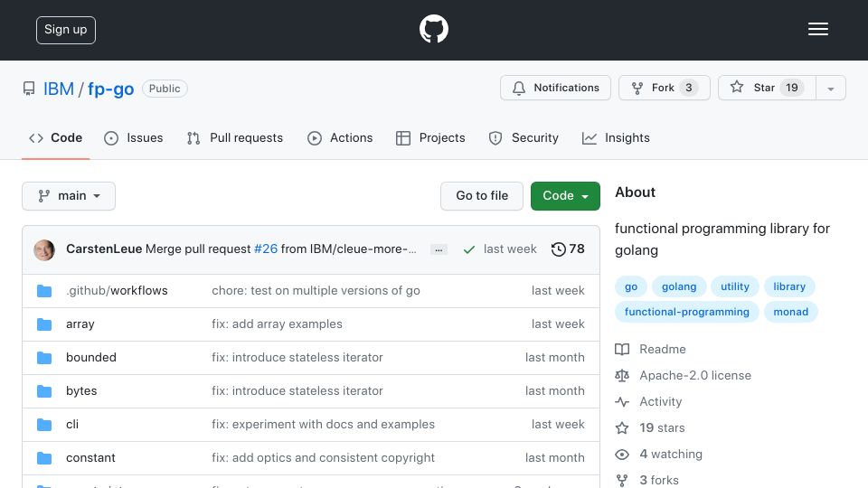Click the folder icon for bytes
The height and width of the screenshot is (488, 868).
pyautogui.click(x=44, y=391)
